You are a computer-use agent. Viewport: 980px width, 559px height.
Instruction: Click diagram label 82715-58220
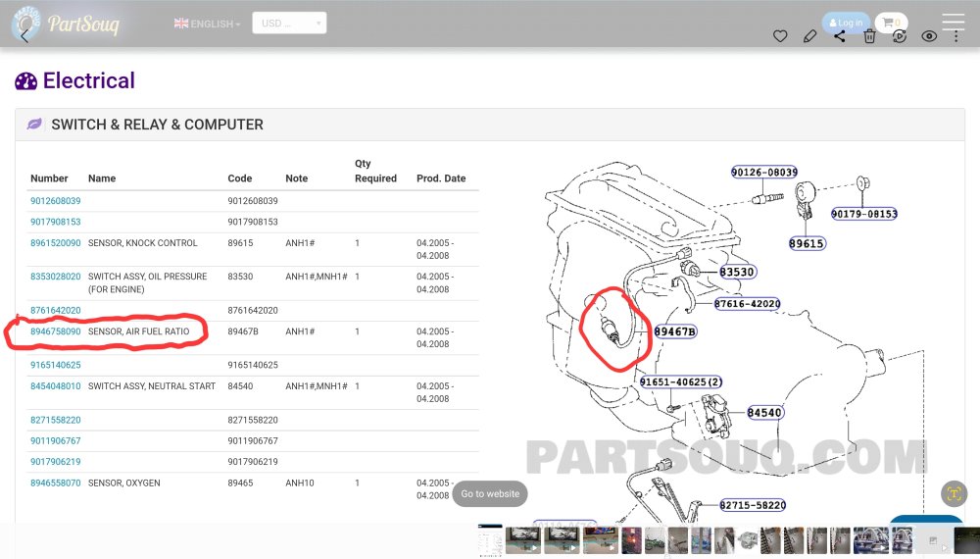[x=753, y=505]
